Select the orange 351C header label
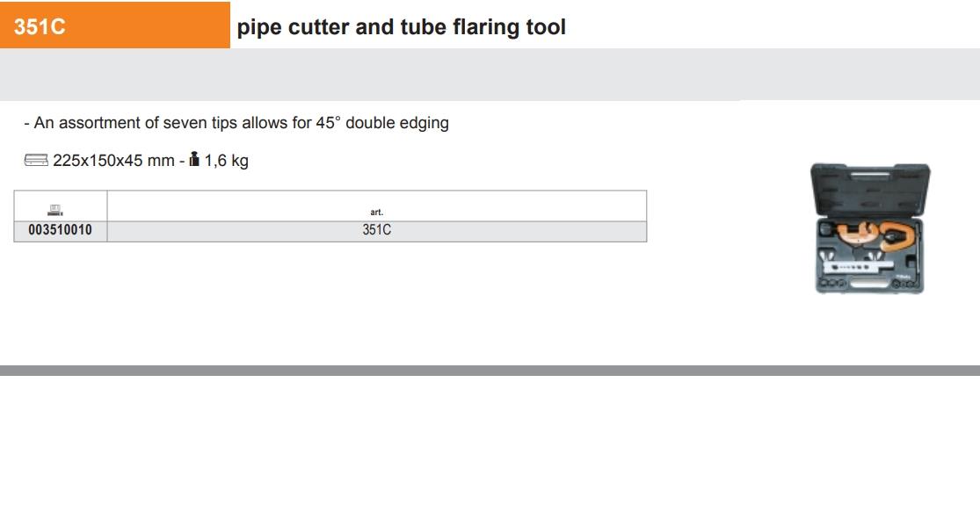 pyautogui.click(x=115, y=26)
